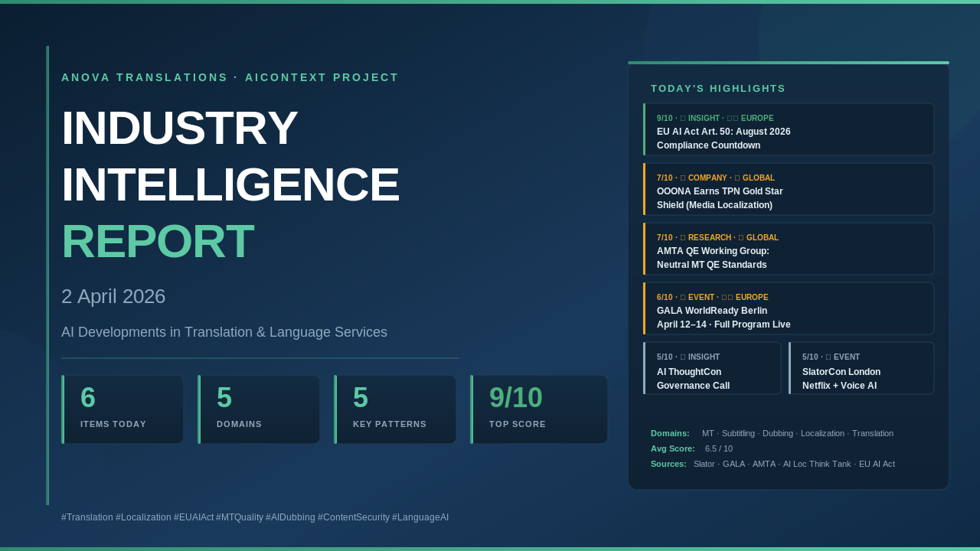Click the Anova Translations AIContext Project header
Image resolution: width=980 pixels, height=551 pixels.
(x=230, y=77)
